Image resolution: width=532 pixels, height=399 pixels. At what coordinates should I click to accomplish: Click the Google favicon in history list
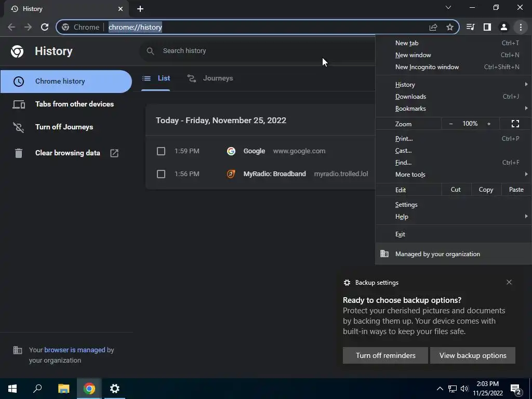coord(231,151)
